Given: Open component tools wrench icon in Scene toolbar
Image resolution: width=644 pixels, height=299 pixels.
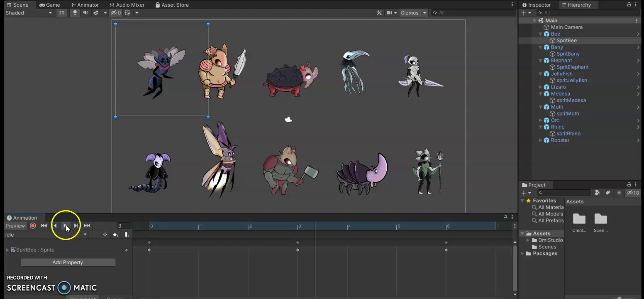Looking at the screenshot, I should [x=379, y=13].
